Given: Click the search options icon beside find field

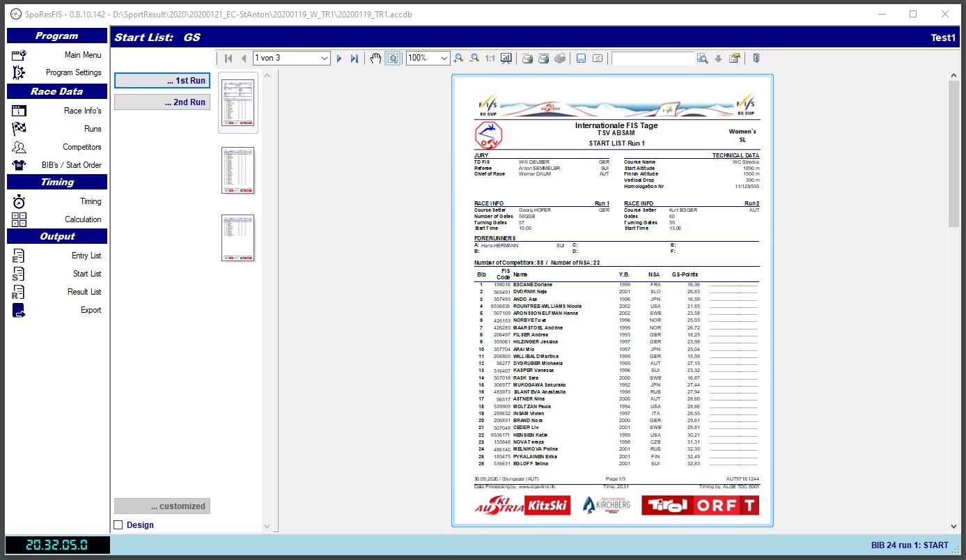Looking at the screenshot, I should (702, 59).
